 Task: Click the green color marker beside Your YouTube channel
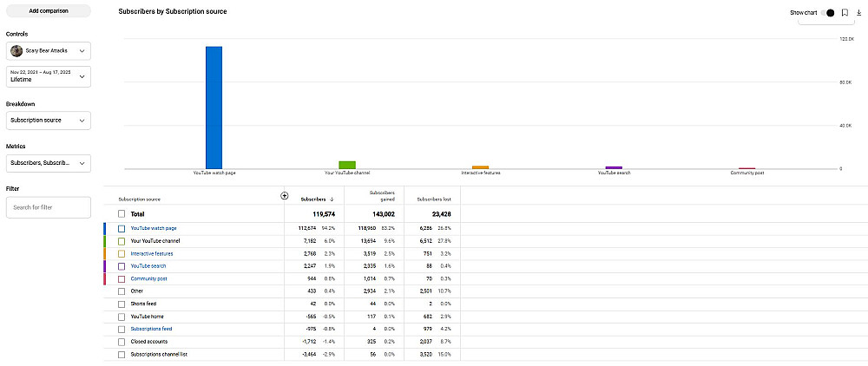pyautogui.click(x=105, y=241)
